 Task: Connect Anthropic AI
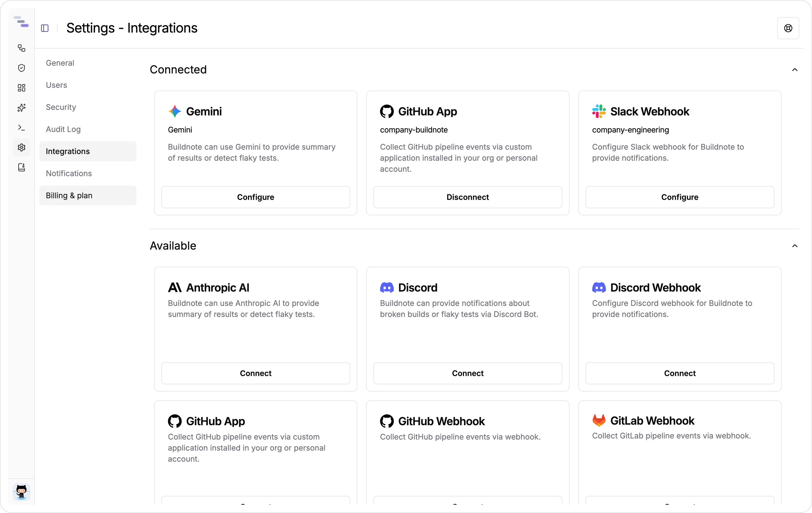coord(255,374)
